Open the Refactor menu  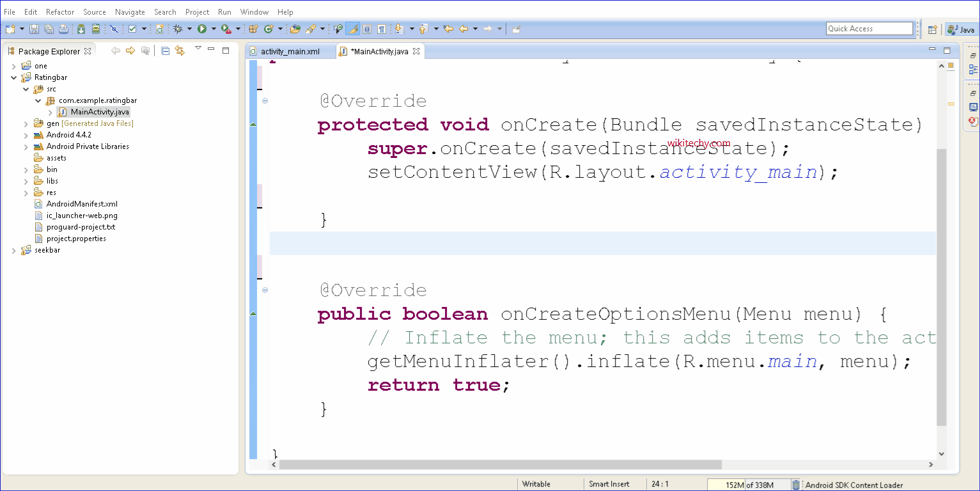[59, 11]
